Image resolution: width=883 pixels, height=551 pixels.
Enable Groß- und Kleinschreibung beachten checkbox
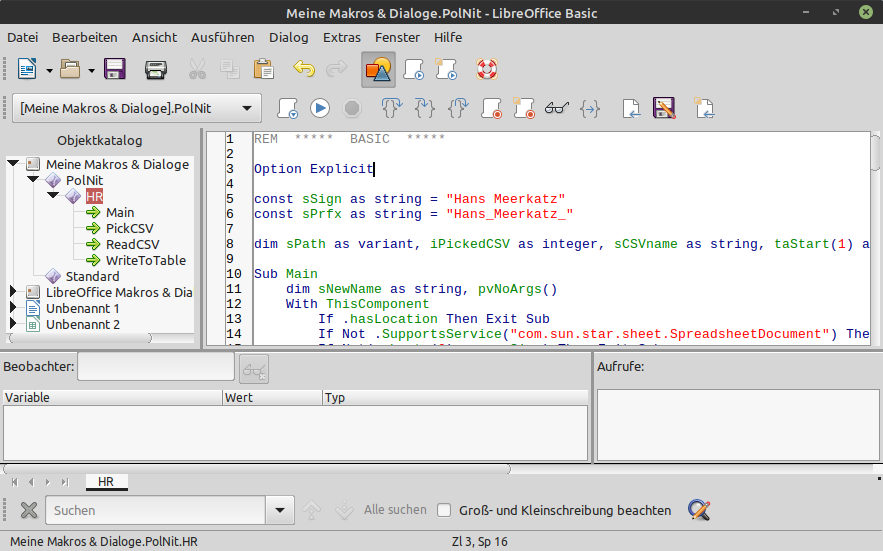pyautogui.click(x=444, y=510)
